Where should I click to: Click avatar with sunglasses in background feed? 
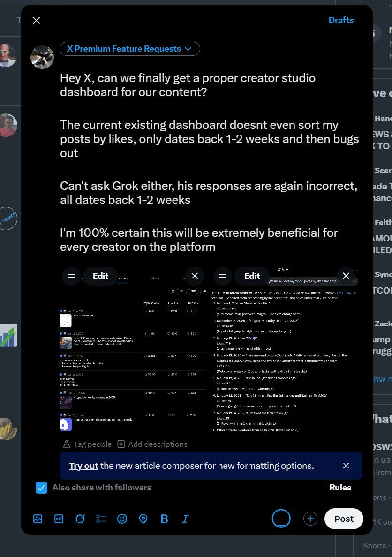[8, 55]
